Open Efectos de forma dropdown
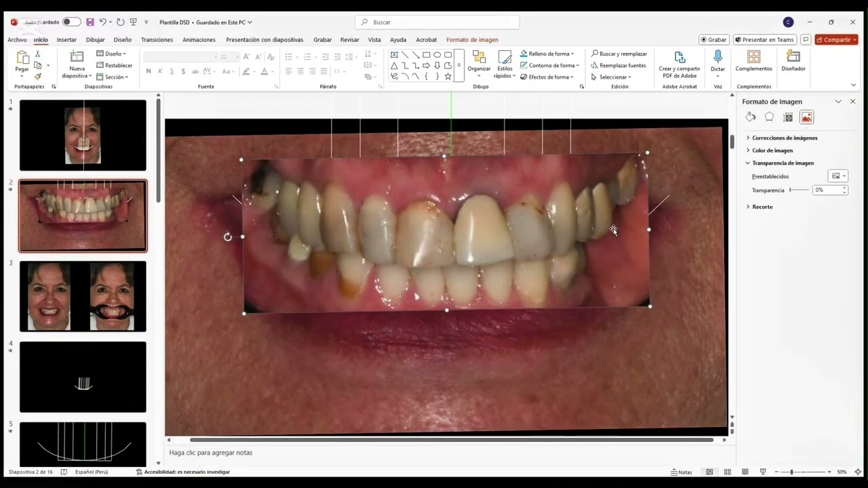This screenshot has height=488, width=868. click(x=547, y=77)
